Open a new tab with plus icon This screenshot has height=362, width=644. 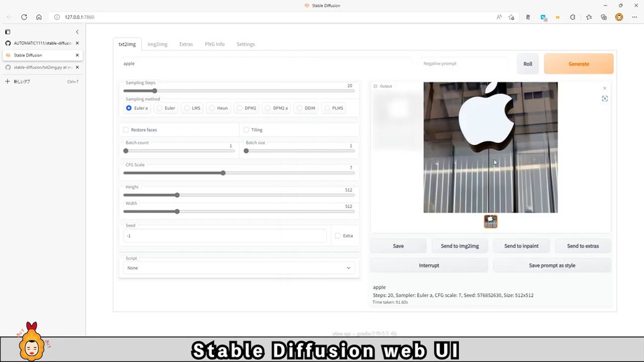point(7,81)
